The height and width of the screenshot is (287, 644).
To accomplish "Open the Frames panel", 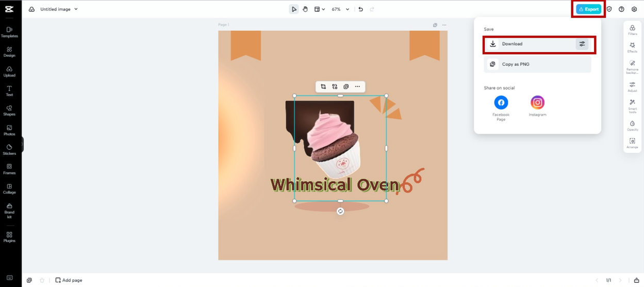I will (x=9, y=169).
